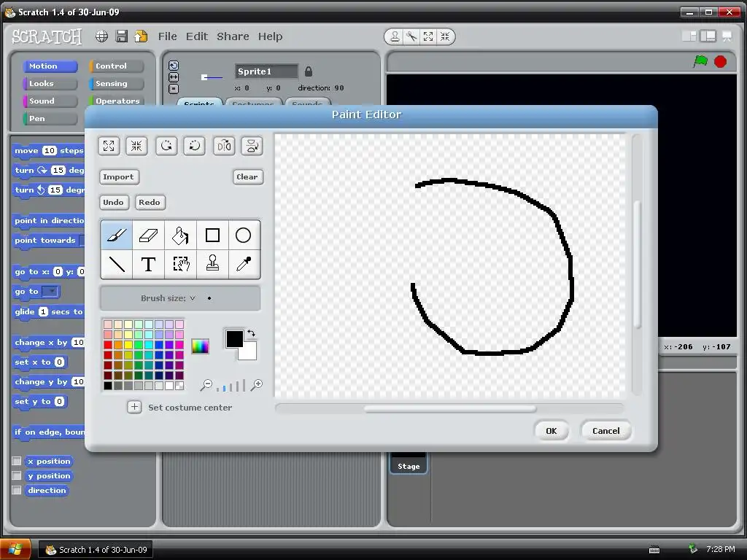Click the save project floppy icon
Screen dimensions: 747x560
[122, 36]
